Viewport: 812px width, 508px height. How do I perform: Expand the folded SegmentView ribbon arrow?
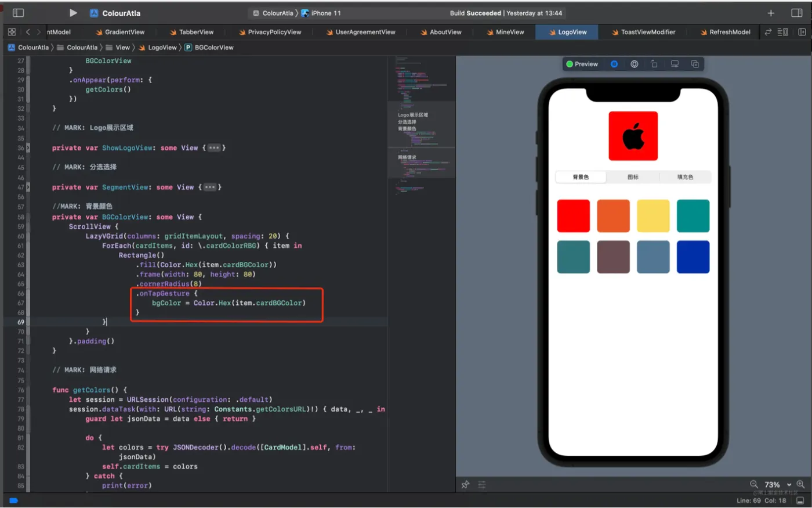click(28, 188)
